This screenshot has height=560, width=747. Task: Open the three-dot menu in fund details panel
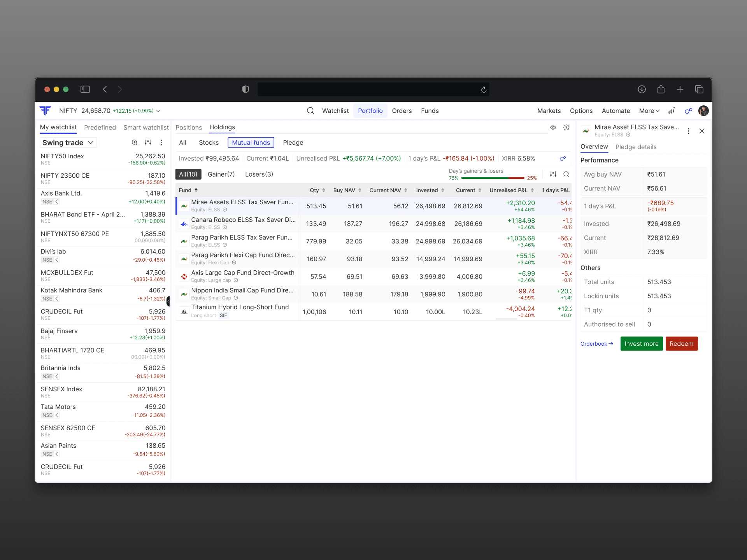point(688,131)
